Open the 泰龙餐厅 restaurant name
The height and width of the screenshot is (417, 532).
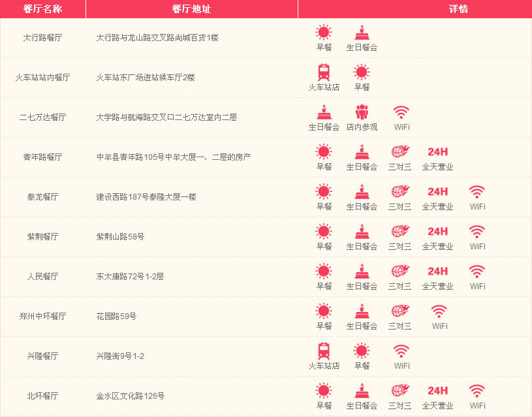pos(42,196)
